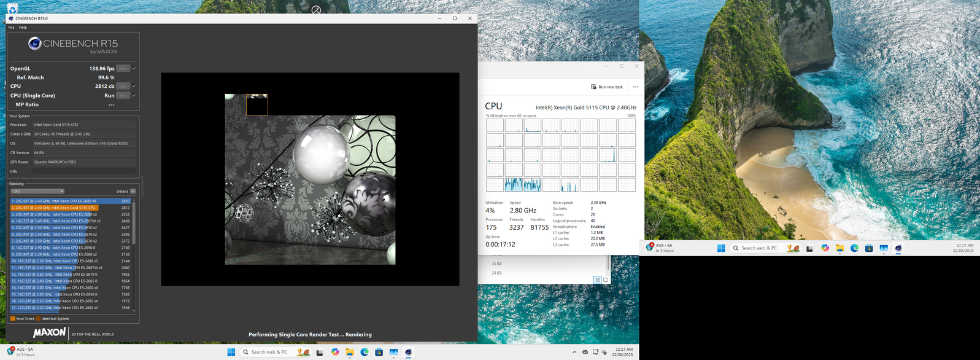Screen dimensions: 980x360
Task: Select ranking row 14 14C/28T E5-2660 v4
Action: point(71,288)
